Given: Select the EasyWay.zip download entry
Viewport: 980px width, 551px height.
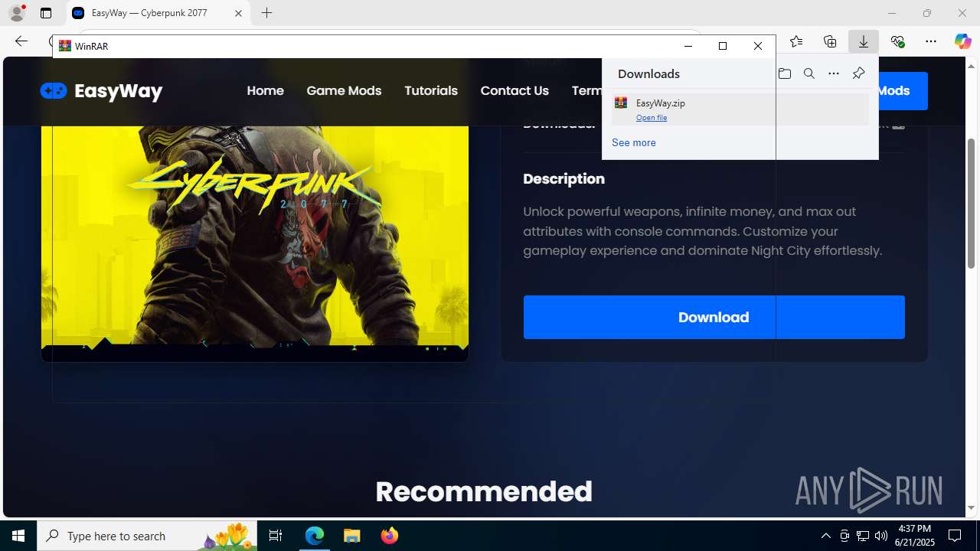Looking at the screenshot, I should [740, 109].
